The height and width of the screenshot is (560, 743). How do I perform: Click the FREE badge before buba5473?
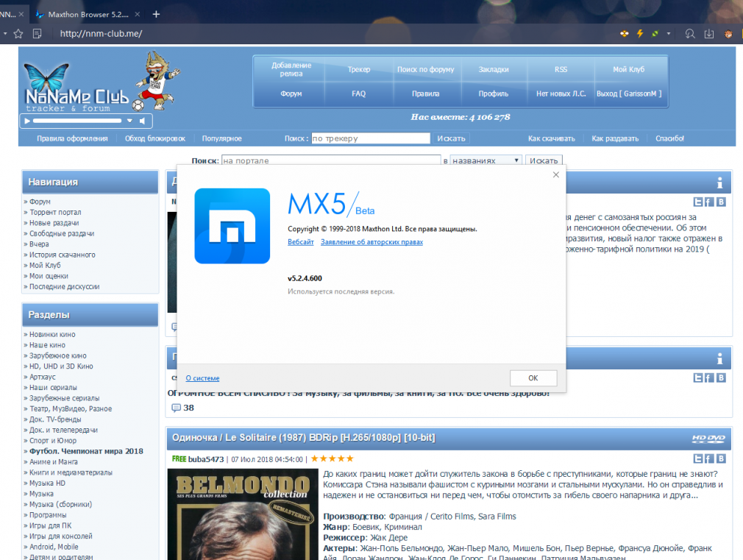(x=179, y=459)
